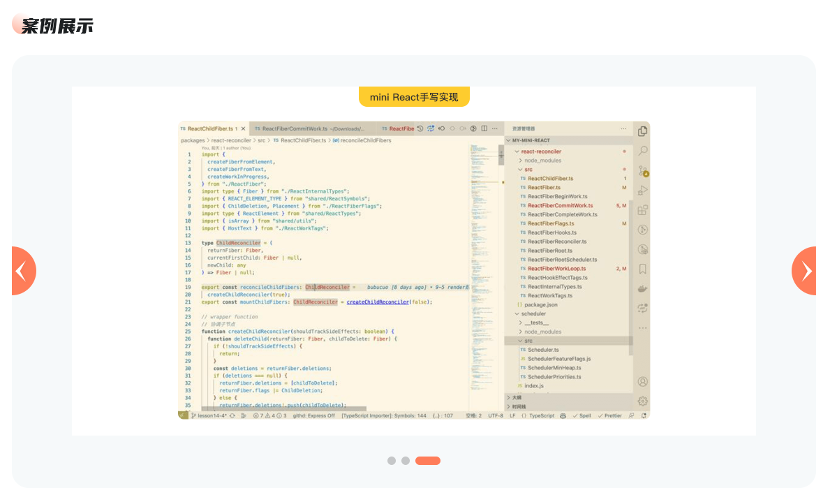Collapse the highlighted src folder under scheduler

(568, 341)
